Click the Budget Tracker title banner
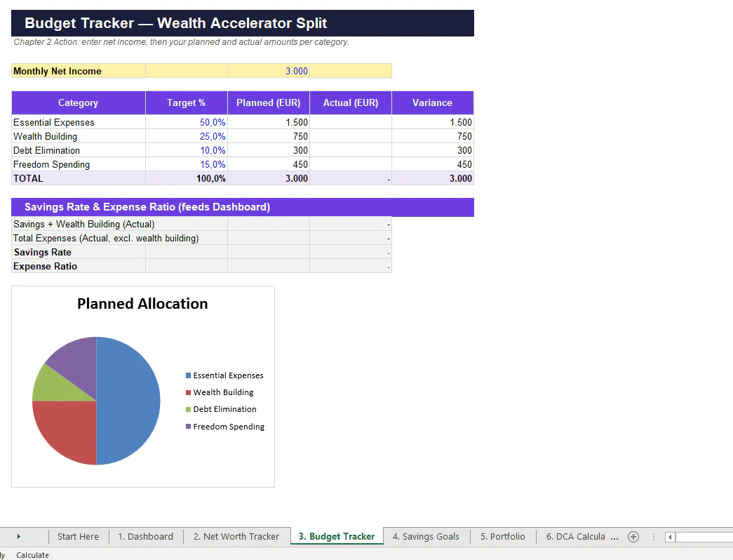The image size is (733, 560). click(243, 23)
